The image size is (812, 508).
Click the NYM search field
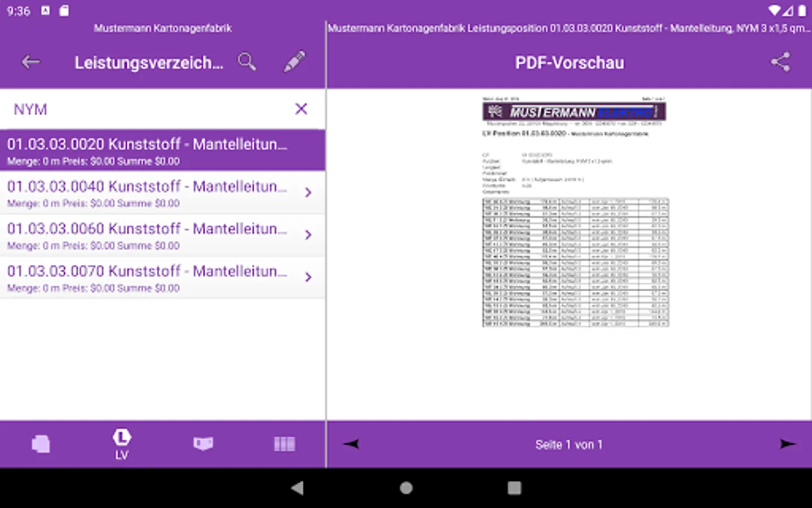(162, 109)
